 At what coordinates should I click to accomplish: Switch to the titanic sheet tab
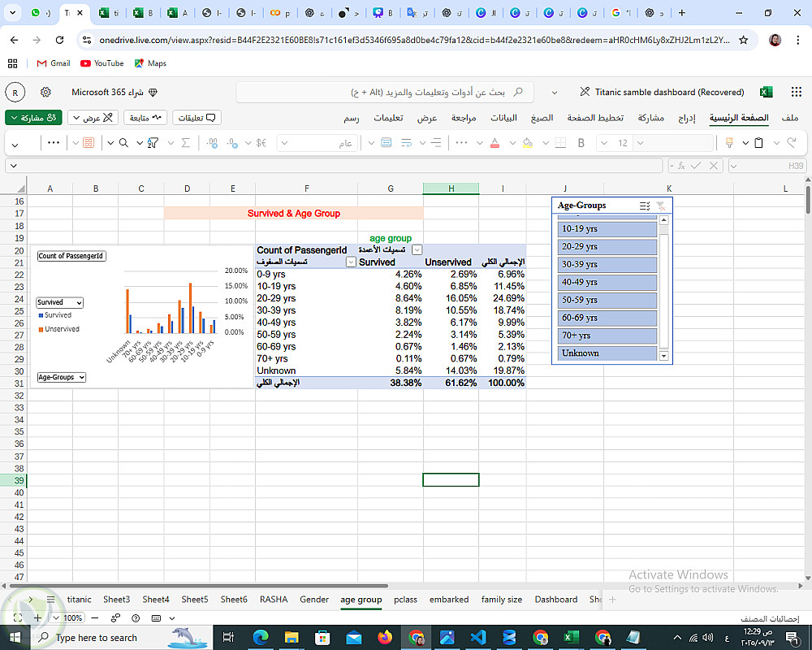[80, 599]
